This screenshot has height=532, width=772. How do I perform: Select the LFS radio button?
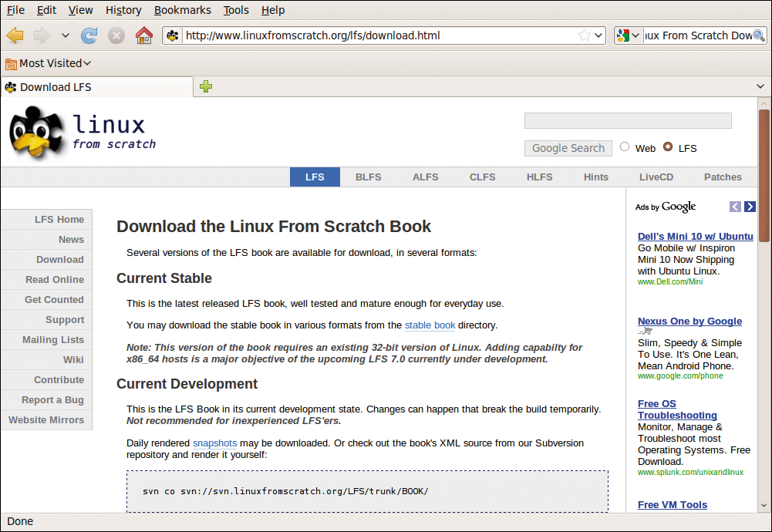(x=668, y=146)
